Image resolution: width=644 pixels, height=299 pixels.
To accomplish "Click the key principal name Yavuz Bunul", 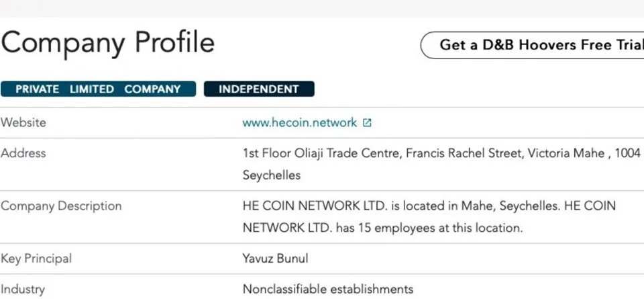I will click(276, 259).
